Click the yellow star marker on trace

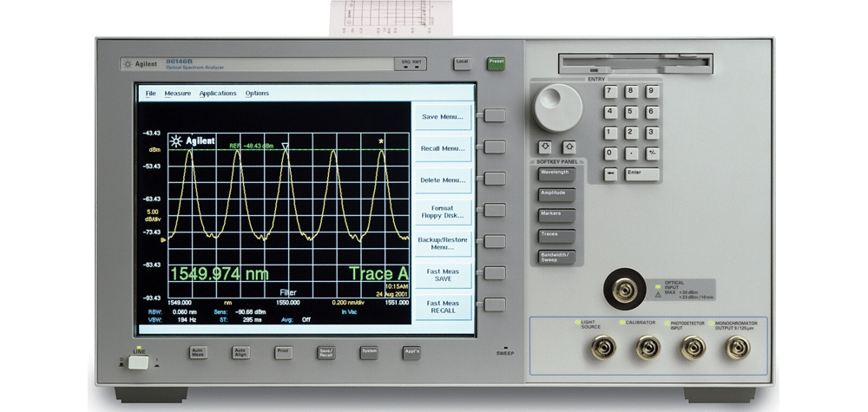(x=381, y=141)
